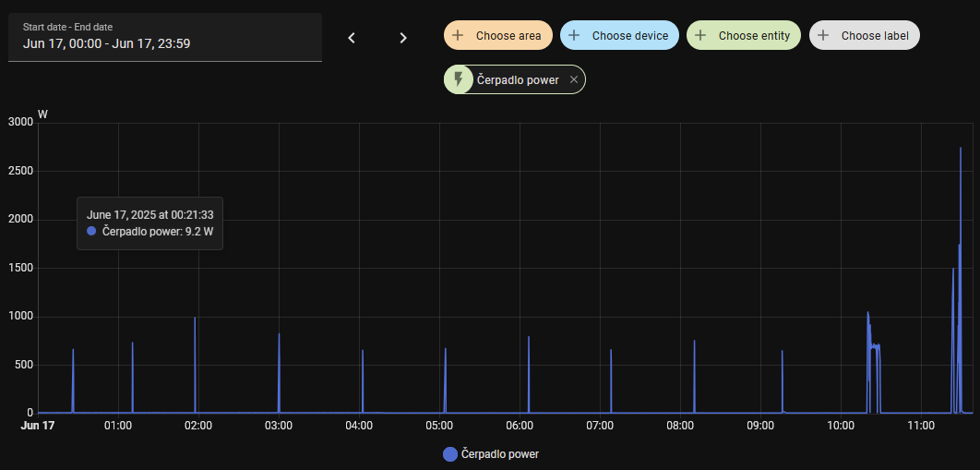Click the plus icon on Choose entity

700,35
